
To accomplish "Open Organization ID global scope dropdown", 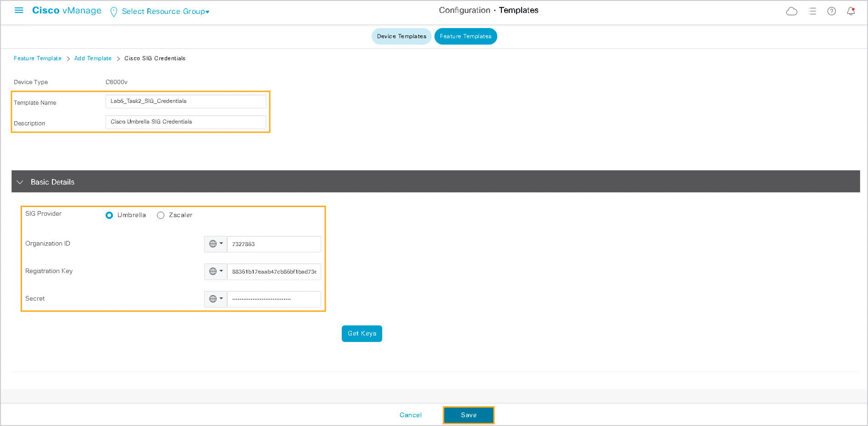I will click(x=216, y=244).
